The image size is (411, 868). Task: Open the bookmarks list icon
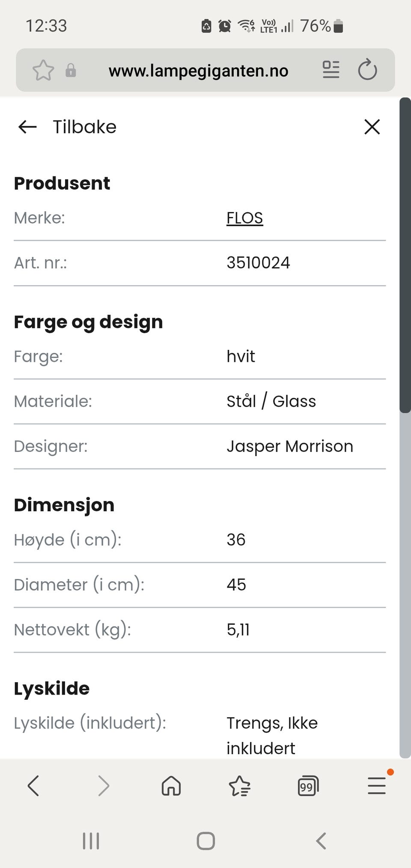[x=240, y=786]
